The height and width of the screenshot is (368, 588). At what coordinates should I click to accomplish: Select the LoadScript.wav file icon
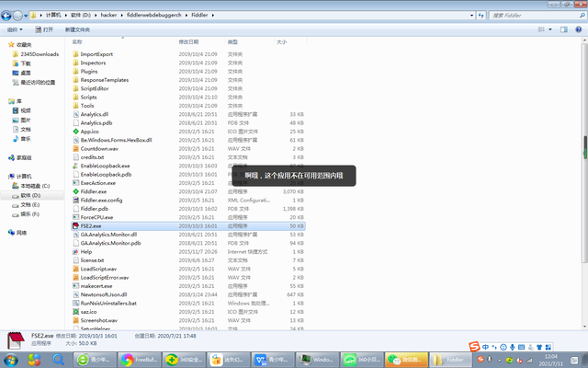pos(75,269)
